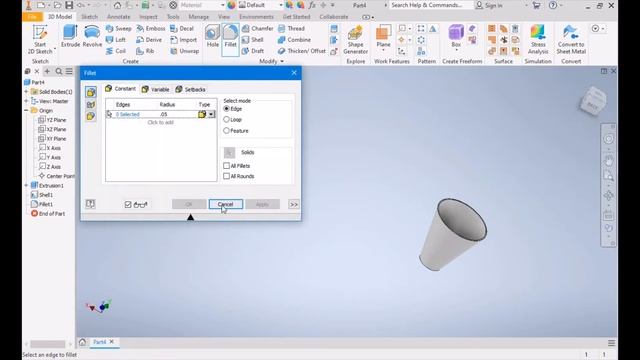640x360 pixels.
Task: Select the Revolve tool
Action: 92,36
